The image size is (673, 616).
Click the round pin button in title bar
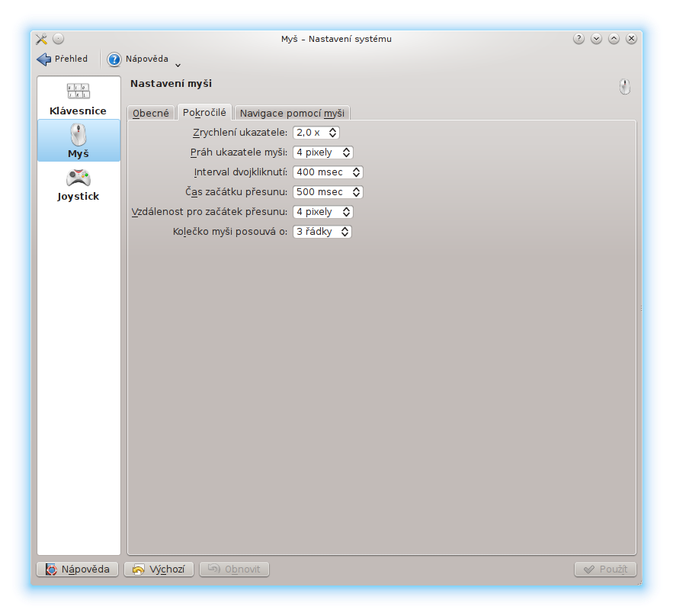[x=59, y=39]
